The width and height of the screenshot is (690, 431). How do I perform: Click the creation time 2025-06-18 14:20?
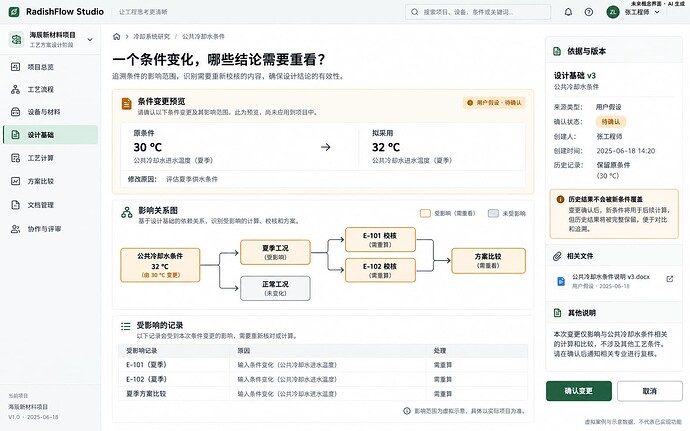point(626,151)
